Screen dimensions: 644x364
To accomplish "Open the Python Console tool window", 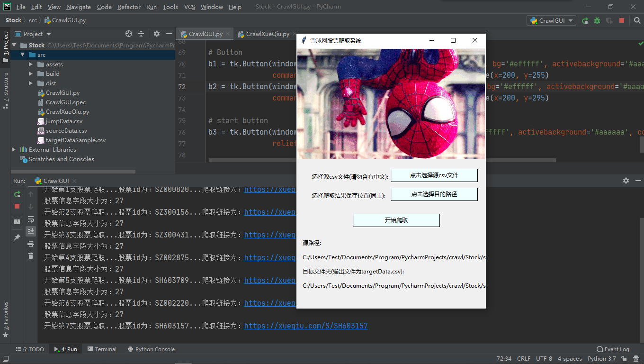I will pos(151,349).
